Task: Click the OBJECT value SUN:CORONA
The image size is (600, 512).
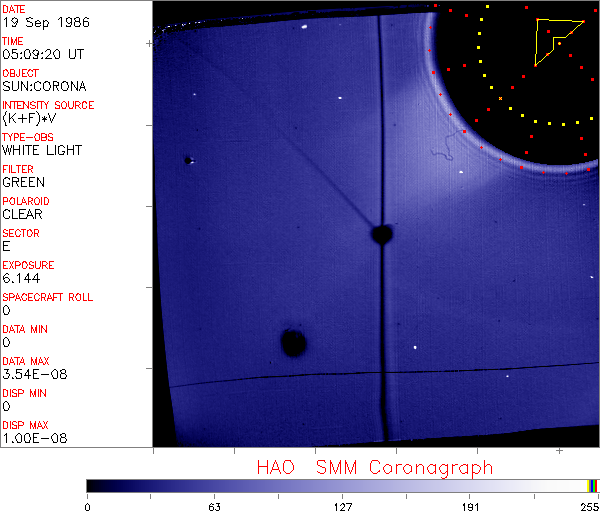Action: point(43,87)
